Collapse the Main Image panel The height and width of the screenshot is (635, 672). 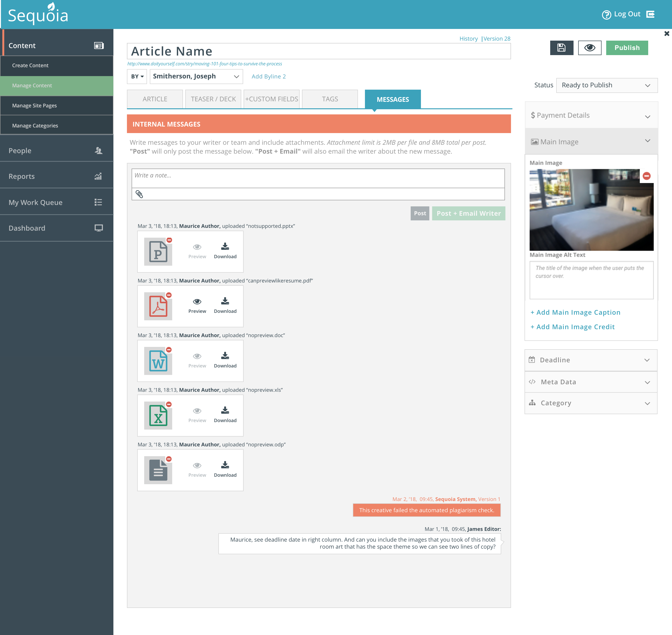pyautogui.click(x=647, y=141)
